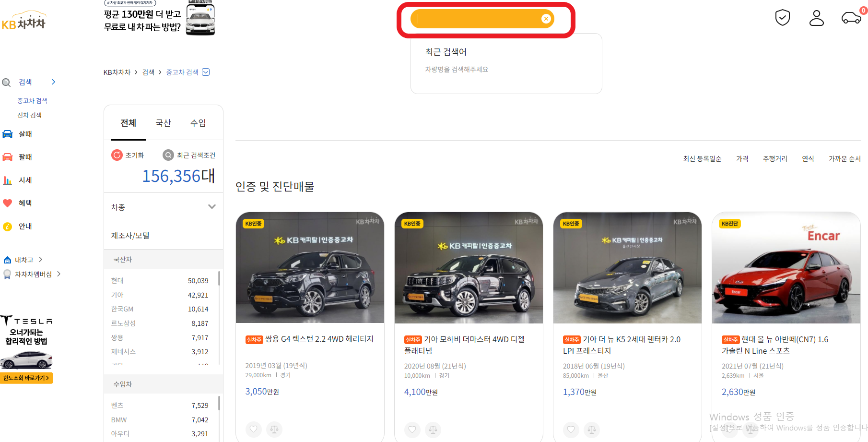Click the KB차차차 breadcrumb link
This screenshot has width=868, height=442.
click(x=117, y=72)
